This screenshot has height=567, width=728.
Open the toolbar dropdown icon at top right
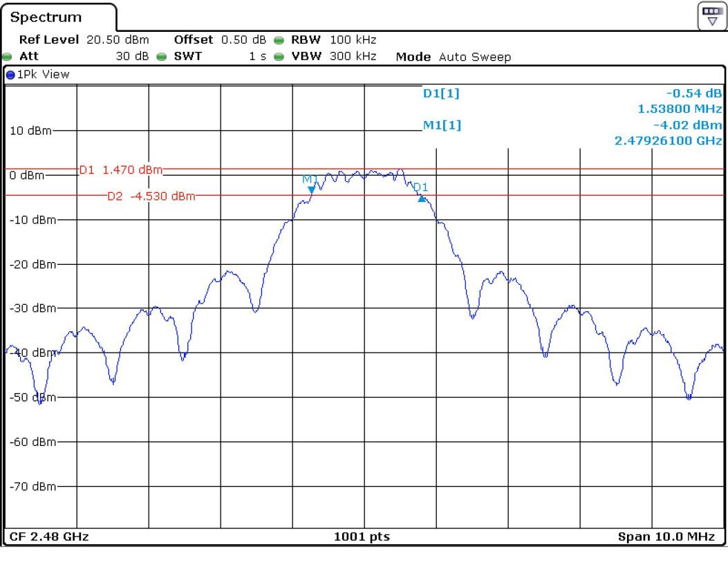coord(712,16)
